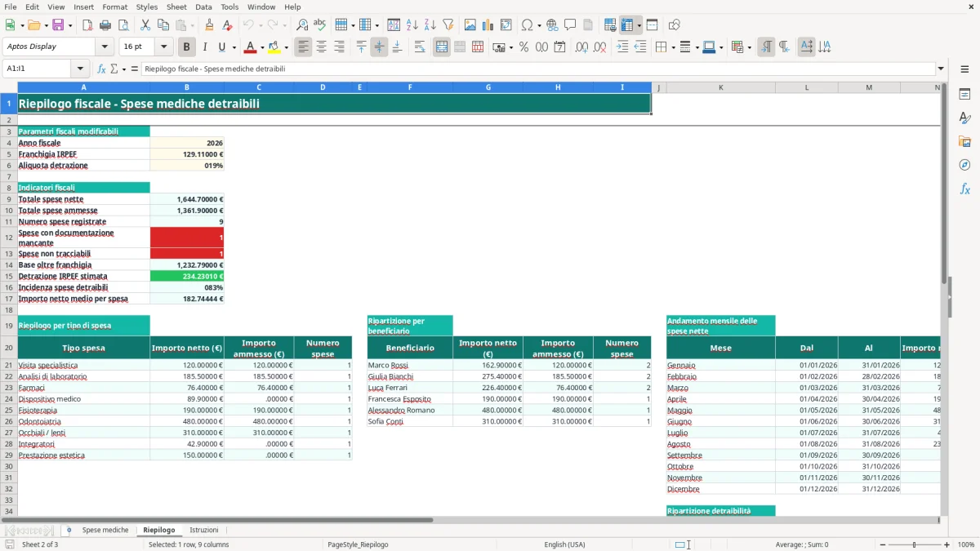
Task: Toggle Bold formatting
Action: pos(187,47)
